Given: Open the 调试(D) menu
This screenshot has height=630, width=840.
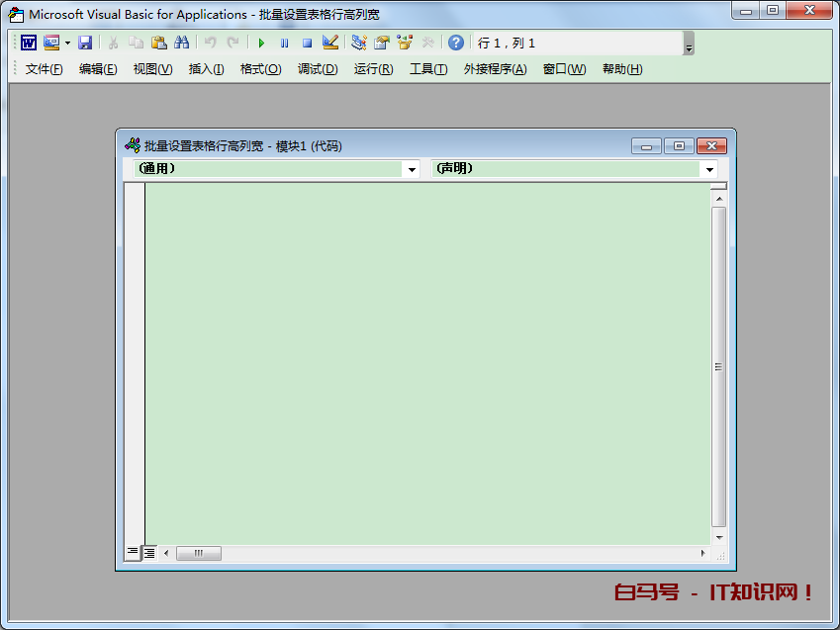Looking at the screenshot, I should pos(318,69).
